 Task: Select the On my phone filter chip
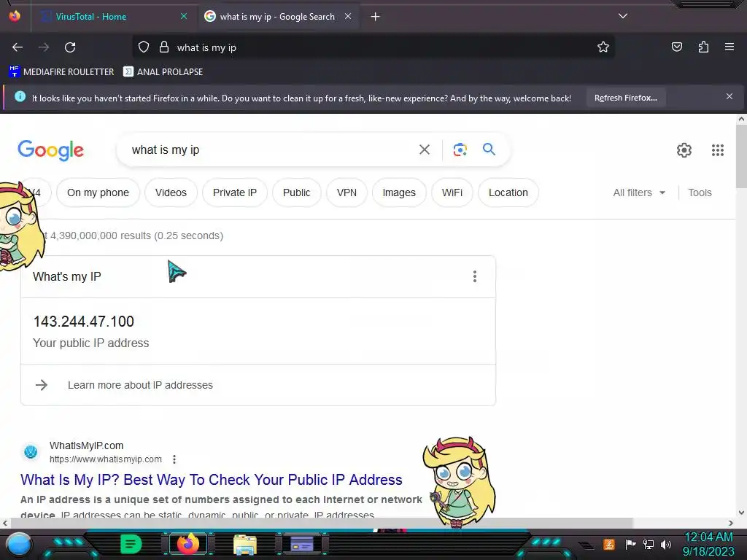(x=98, y=192)
